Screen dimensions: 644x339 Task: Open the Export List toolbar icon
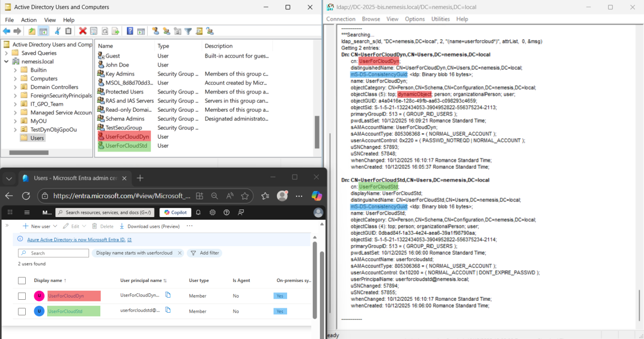(114, 31)
